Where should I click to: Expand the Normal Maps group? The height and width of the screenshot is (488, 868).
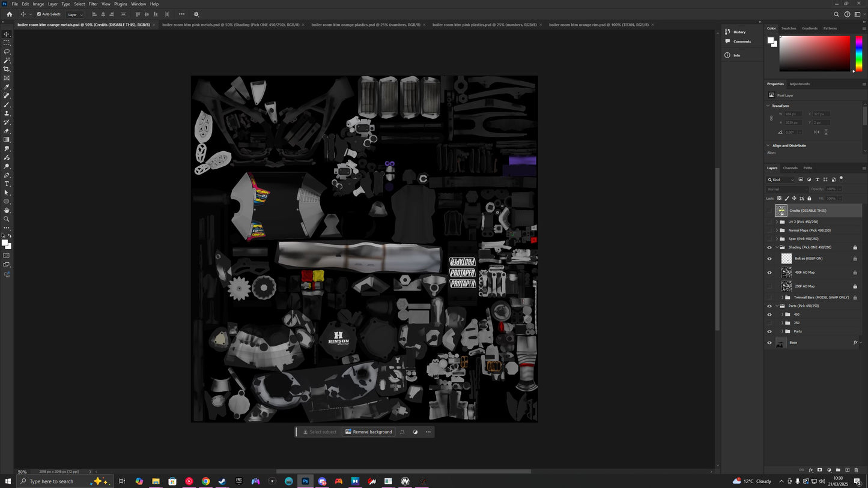(777, 230)
